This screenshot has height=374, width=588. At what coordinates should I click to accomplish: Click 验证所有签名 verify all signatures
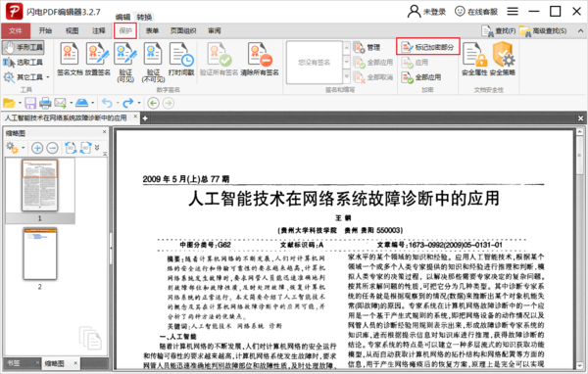[x=219, y=59]
